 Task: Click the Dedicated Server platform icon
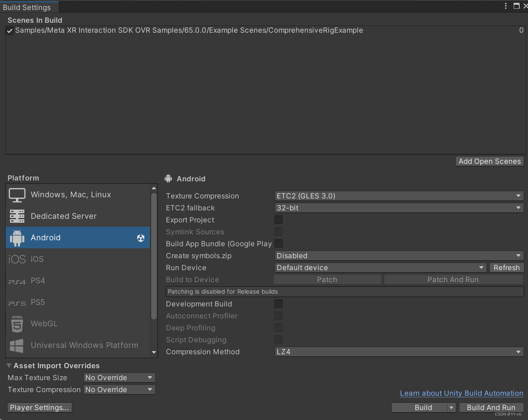pyautogui.click(x=17, y=216)
